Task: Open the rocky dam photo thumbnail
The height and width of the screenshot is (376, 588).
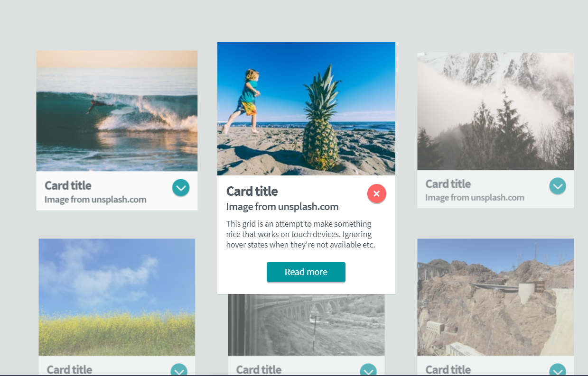Action: click(x=495, y=297)
